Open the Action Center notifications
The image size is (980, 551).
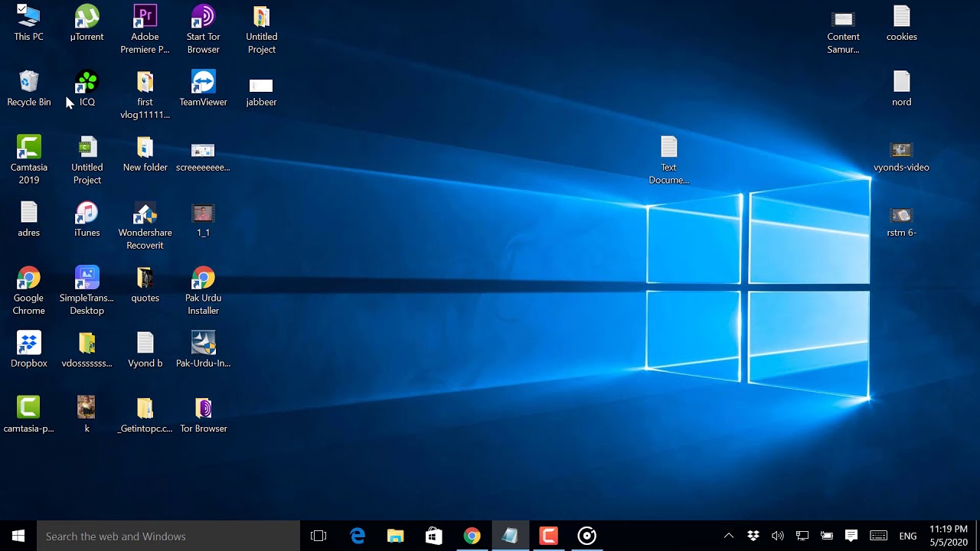pyautogui.click(x=851, y=536)
